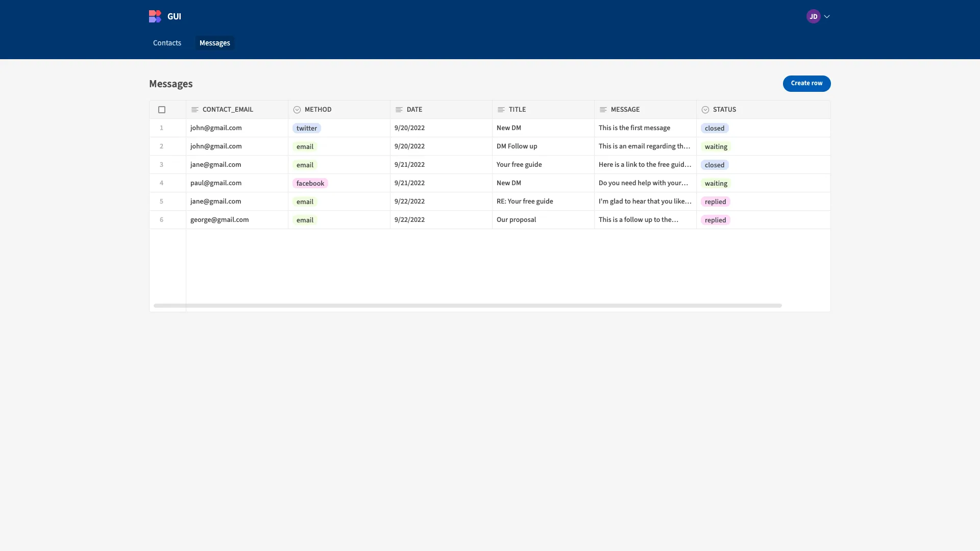Switch to the Contacts tab
Screen dimensions: 980x551
(x=167, y=43)
